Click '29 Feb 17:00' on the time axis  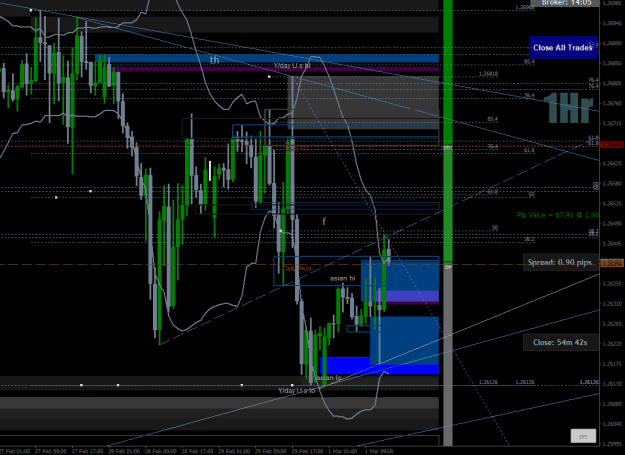[307, 451]
